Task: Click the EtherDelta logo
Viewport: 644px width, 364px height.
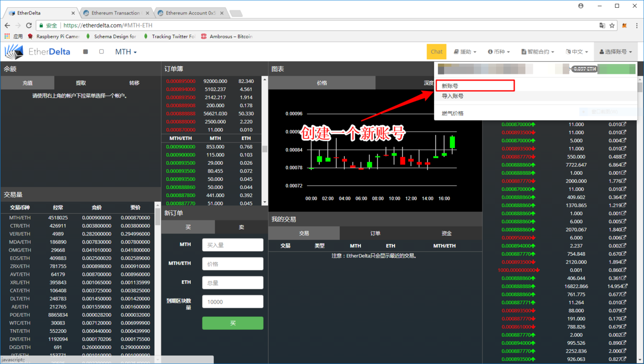Action: click(x=37, y=51)
